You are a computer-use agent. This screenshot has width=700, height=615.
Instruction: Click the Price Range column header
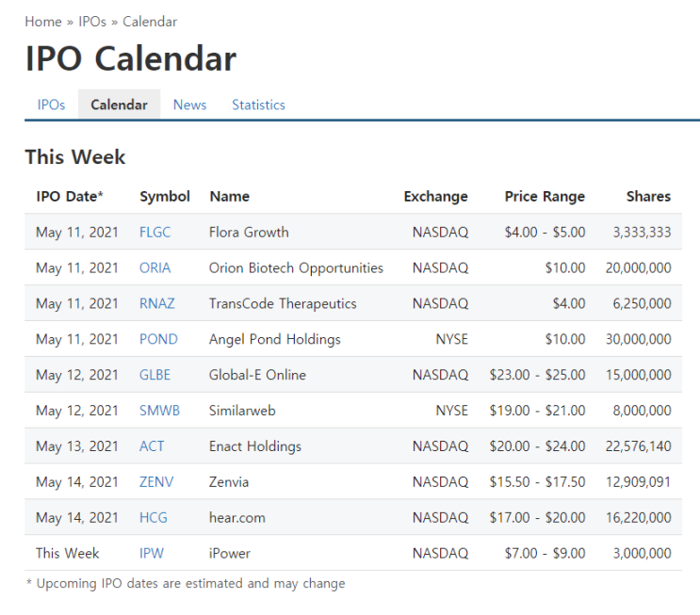(545, 197)
